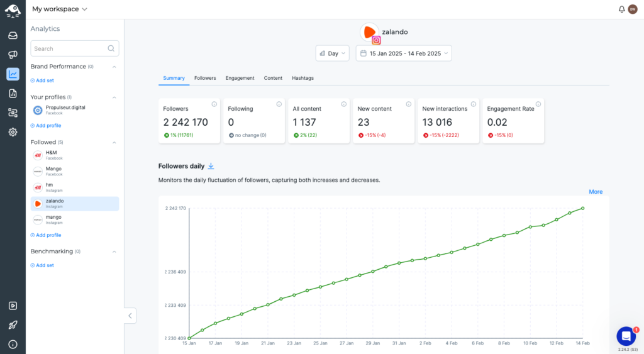This screenshot has width=644, height=354.
Task: Click the app logo at top left
Action: point(13,11)
